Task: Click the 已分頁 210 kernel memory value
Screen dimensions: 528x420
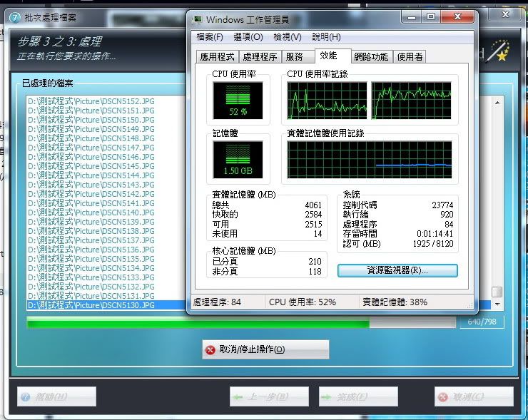Action: 315,262
